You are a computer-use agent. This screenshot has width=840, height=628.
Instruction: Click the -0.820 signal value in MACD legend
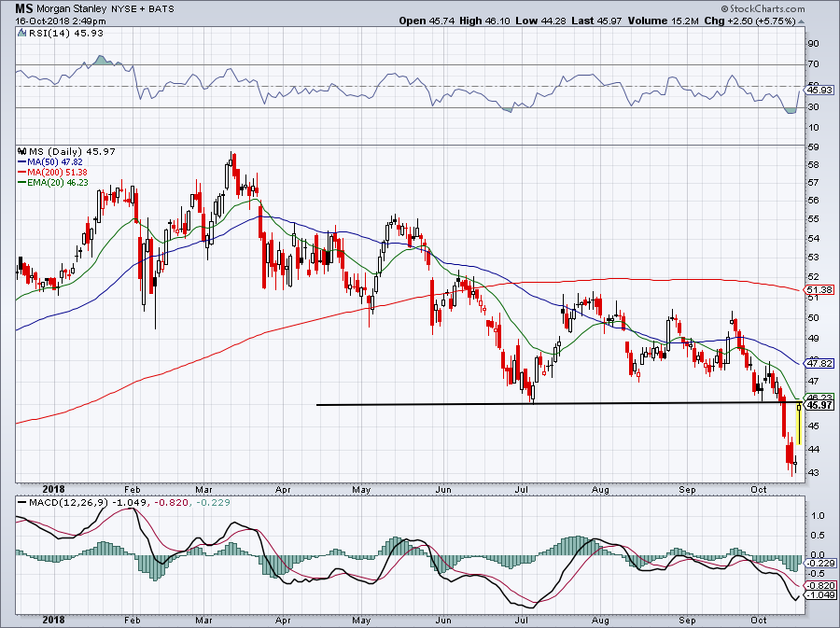(x=171, y=503)
